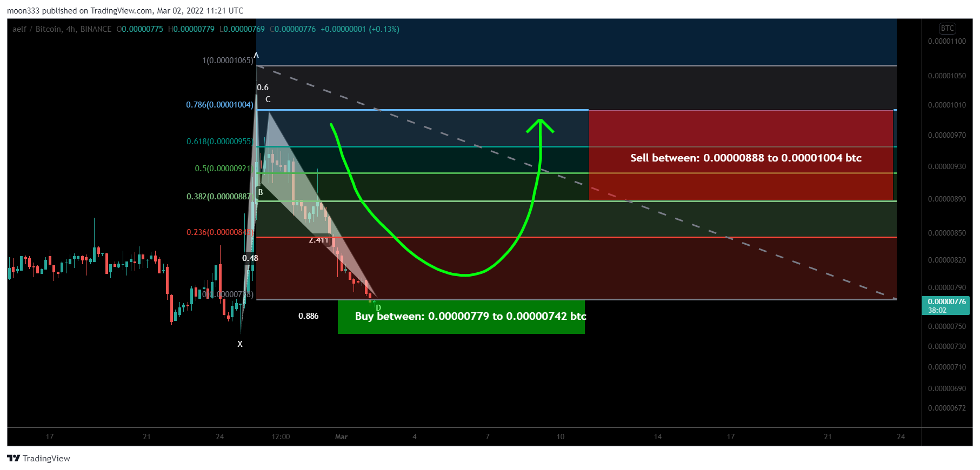This screenshot has width=980, height=470.
Task: Click the pattern point label D
Action: coord(378,308)
